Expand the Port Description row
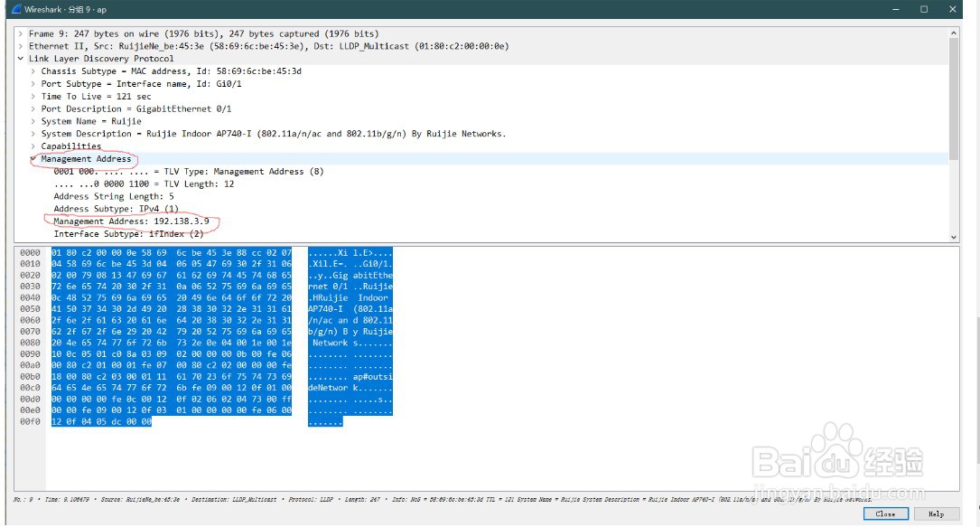Screen dimensions: 980x527 pyautogui.click(x=33, y=108)
